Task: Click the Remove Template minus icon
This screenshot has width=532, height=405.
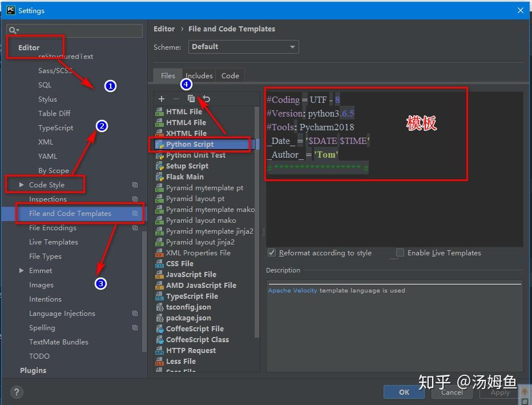Action: (176, 99)
